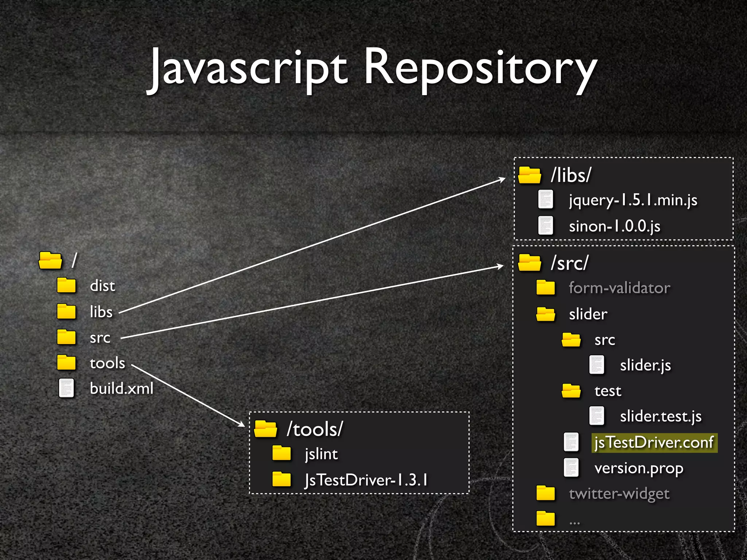
Task: Click the libs folder icon in root tree
Action: tap(66, 311)
